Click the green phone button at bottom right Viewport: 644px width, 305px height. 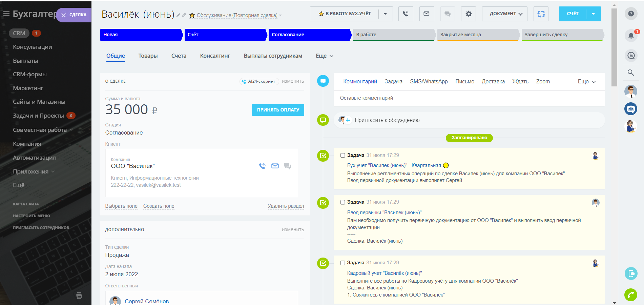(x=630, y=295)
